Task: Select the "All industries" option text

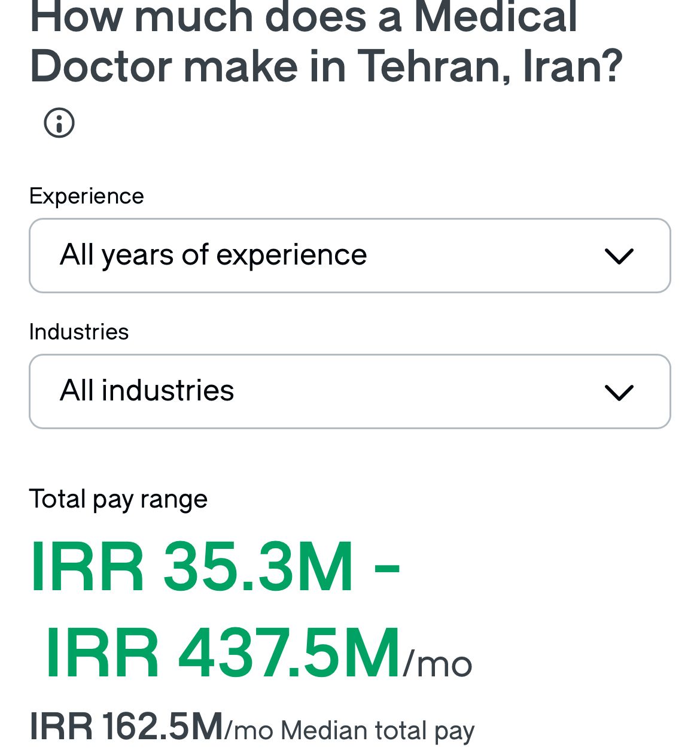Action: click(147, 391)
